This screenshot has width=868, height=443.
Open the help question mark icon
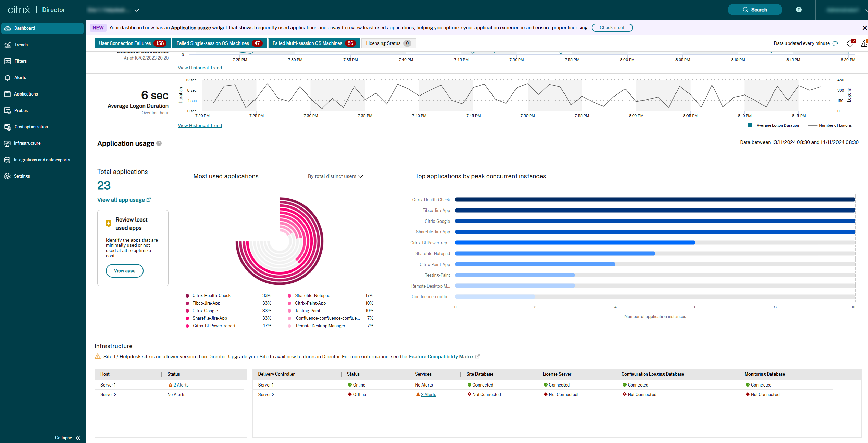[799, 10]
